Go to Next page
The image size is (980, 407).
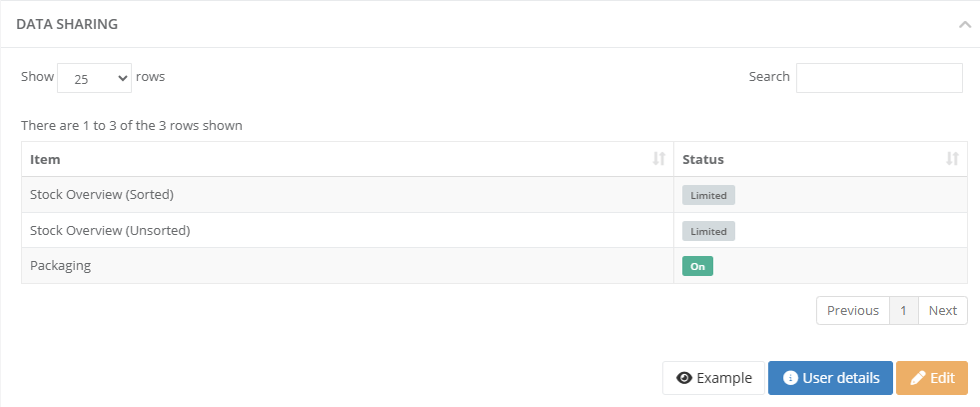click(942, 311)
